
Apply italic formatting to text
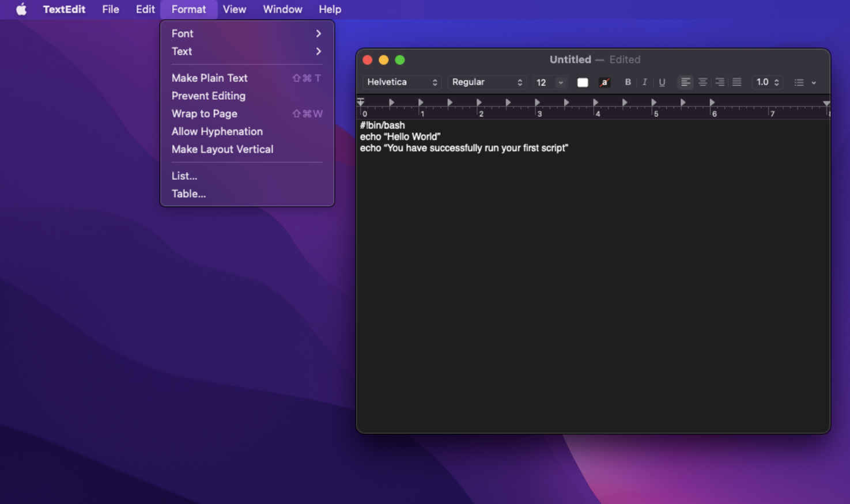click(644, 82)
